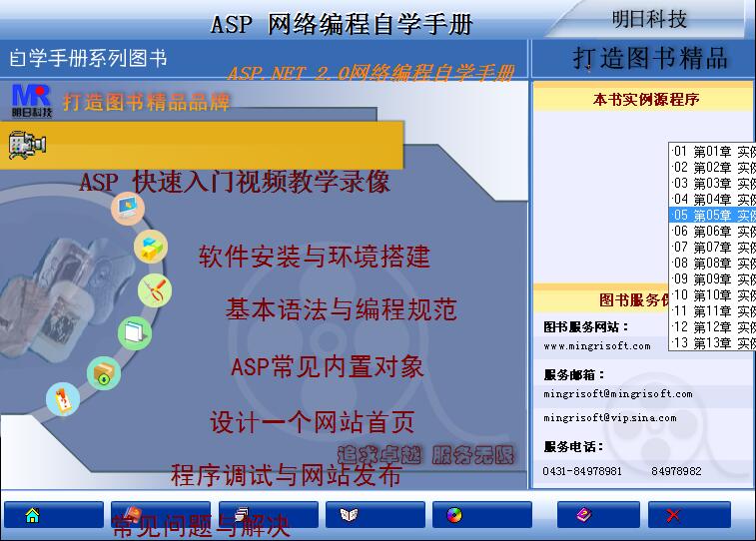The height and width of the screenshot is (541, 756).
Task: Select 06 第06章 in the chapter list
Action: (713, 231)
